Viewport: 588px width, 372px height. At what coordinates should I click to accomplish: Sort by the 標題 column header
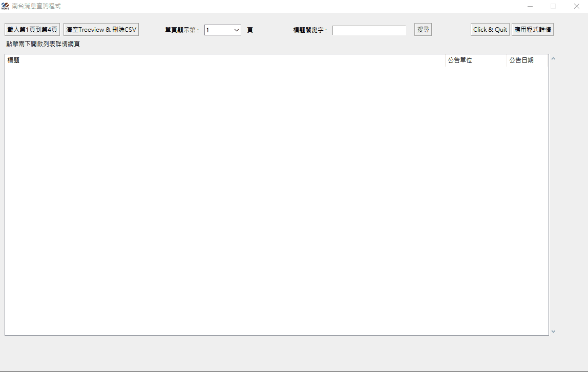[x=224, y=60]
